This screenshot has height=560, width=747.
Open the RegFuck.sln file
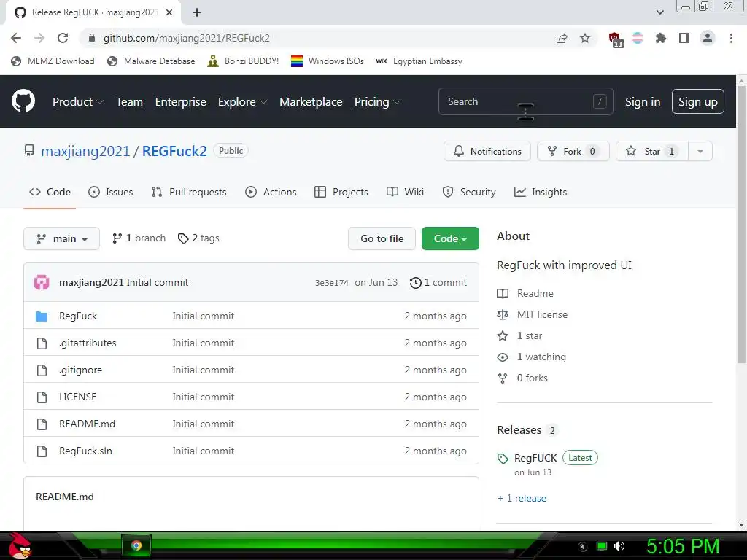[86, 451]
